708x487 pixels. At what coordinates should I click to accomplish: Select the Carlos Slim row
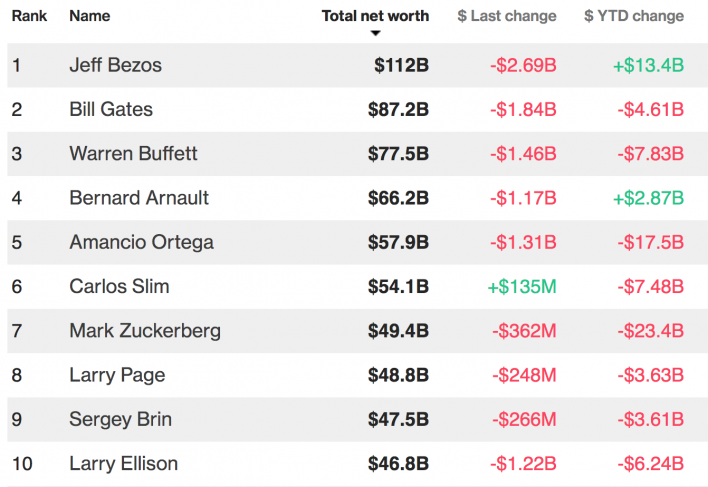[x=119, y=286]
